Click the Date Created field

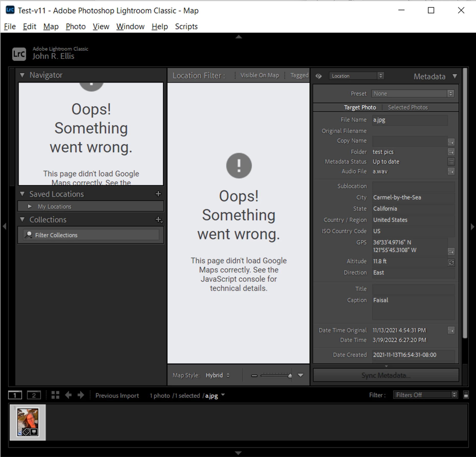(x=413, y=355)
